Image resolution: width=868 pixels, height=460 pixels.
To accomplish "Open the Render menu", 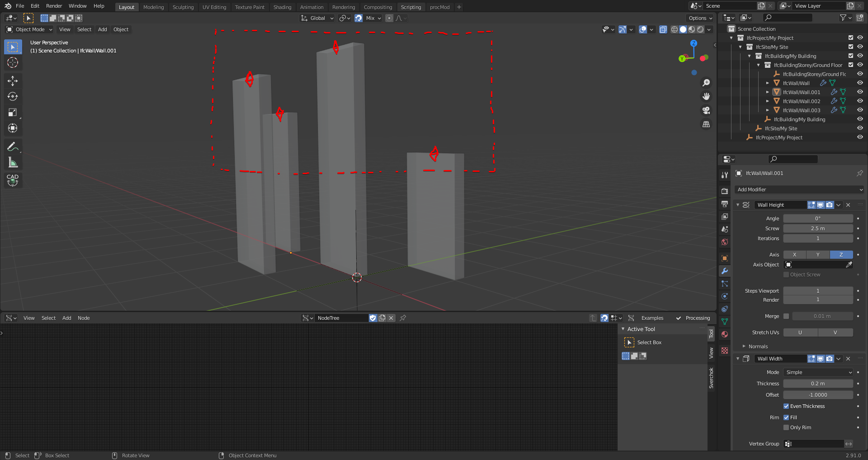I will 54,6.
